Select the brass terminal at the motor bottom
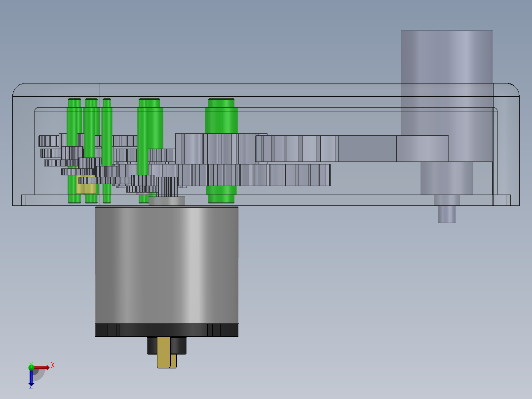This screenshot has height=399, width=532. [x=167, y=353]
